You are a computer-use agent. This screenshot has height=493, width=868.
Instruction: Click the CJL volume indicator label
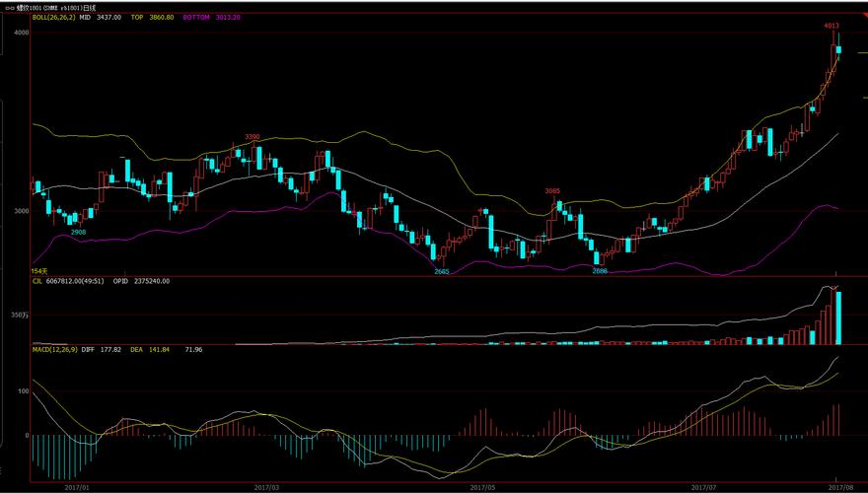[x=37, y=281]
